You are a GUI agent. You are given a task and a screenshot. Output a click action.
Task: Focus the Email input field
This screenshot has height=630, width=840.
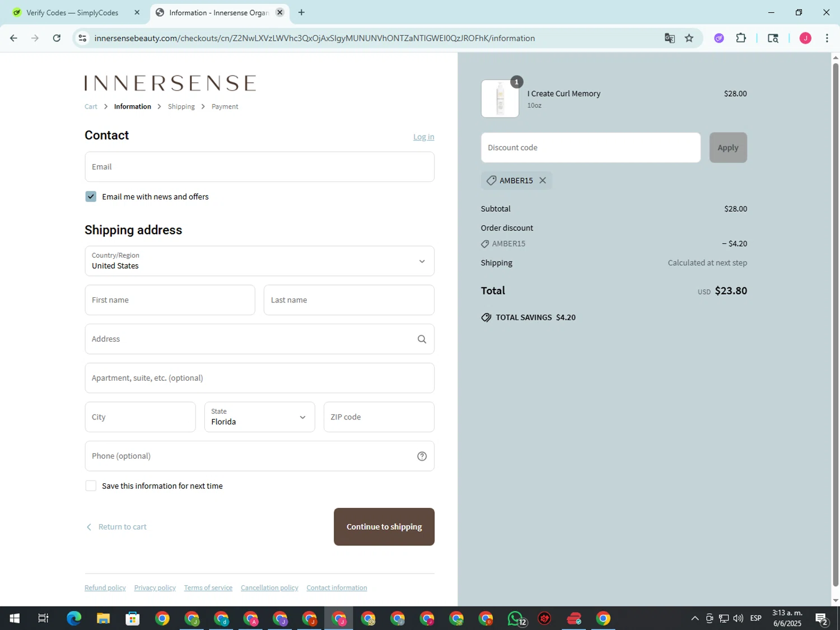click(x=259, y=167)
